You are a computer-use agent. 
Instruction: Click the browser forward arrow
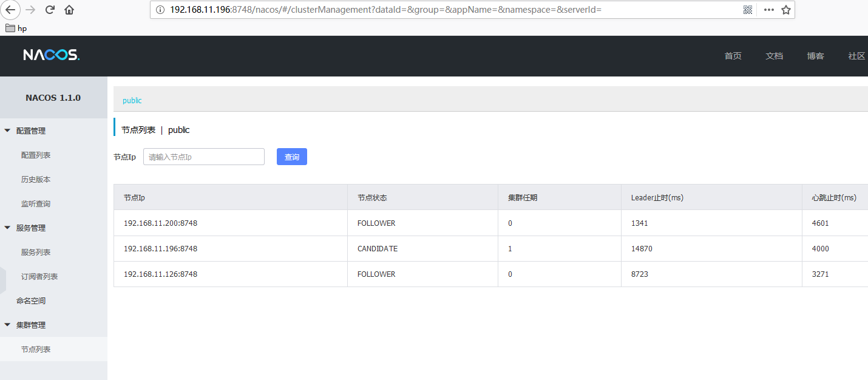30,10
